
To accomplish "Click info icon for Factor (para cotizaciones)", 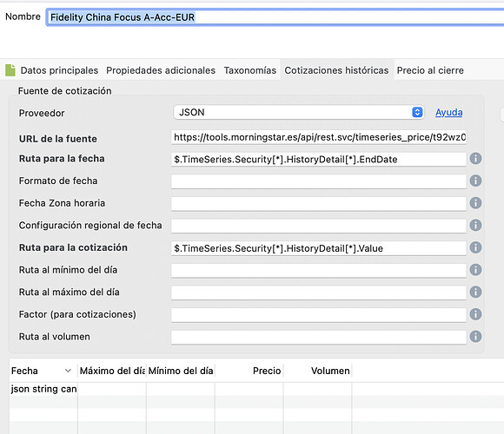I will point(475,314).
